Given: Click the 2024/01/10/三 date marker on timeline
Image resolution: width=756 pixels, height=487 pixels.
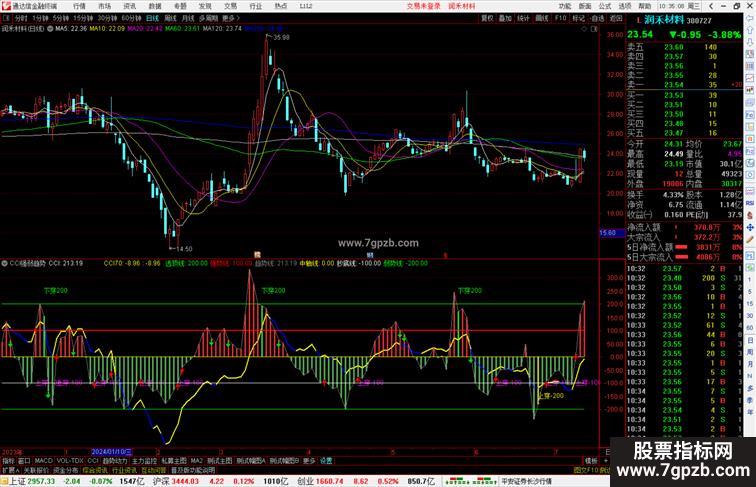Looking at the screenshot, I should 111,452.
